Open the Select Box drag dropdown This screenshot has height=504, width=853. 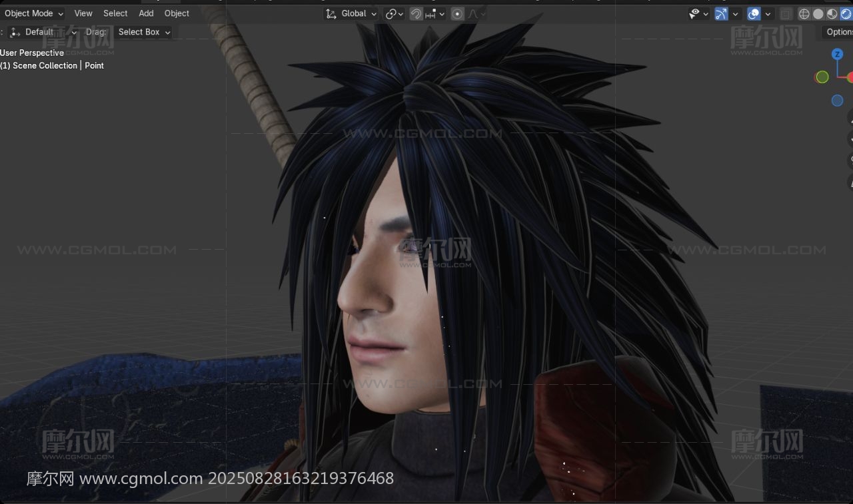click(x=143, y=32)
